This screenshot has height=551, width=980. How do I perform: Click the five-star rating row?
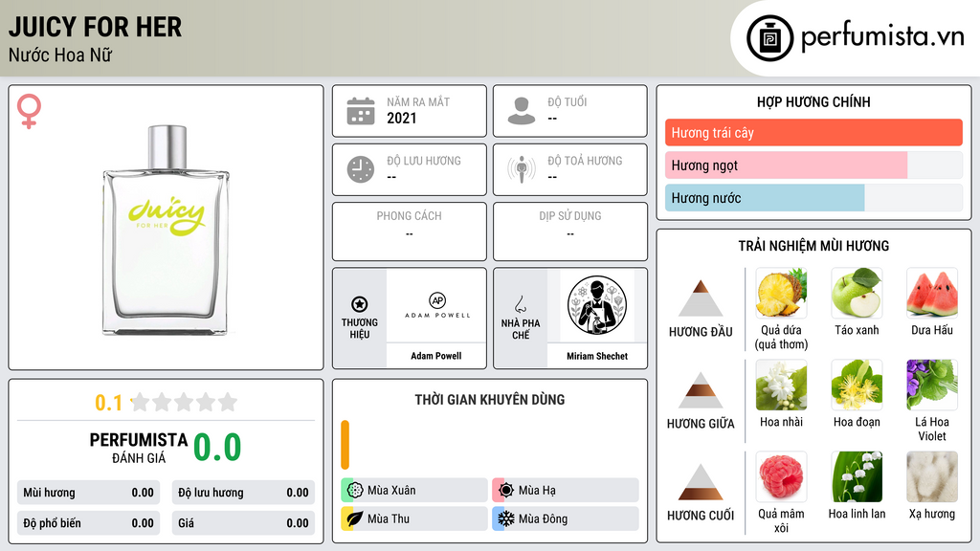pos(185,402)
